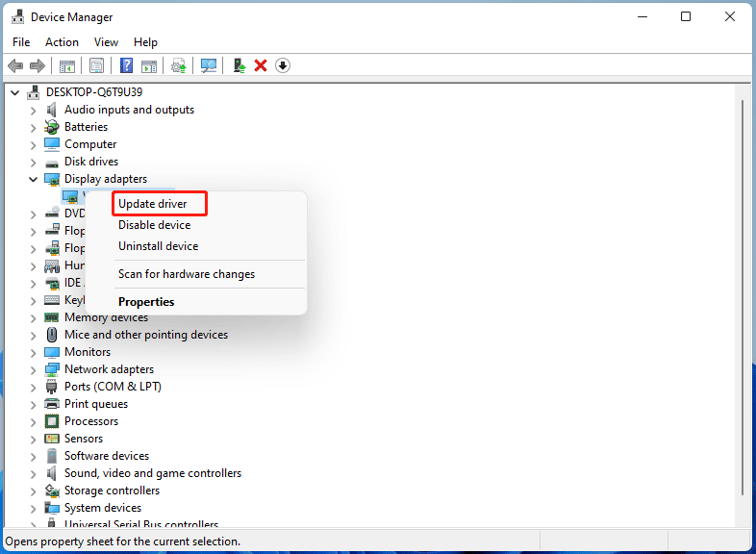Screen dimensions: 756x554
Task: Select the Computer tree item label
Action: click(90, 144)
